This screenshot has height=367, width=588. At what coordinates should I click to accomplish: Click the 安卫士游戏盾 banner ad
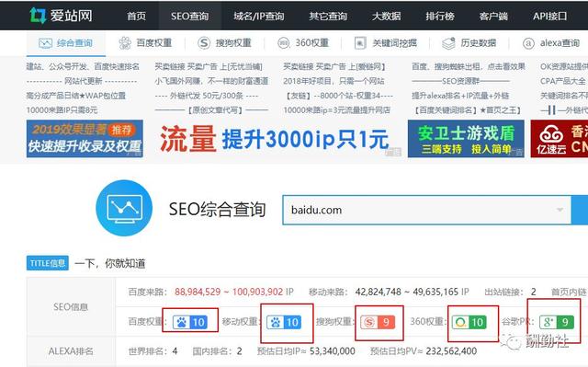point(466,139)
